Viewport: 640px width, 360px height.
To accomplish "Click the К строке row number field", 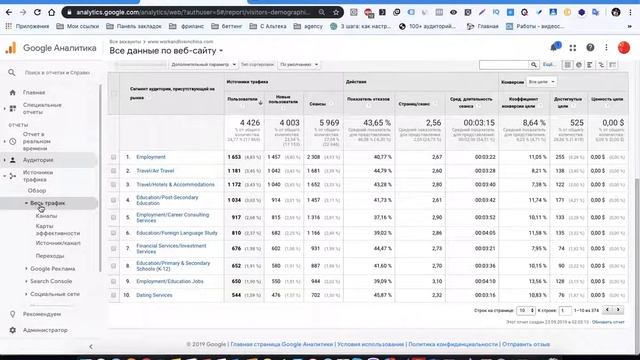I will 565,310.
